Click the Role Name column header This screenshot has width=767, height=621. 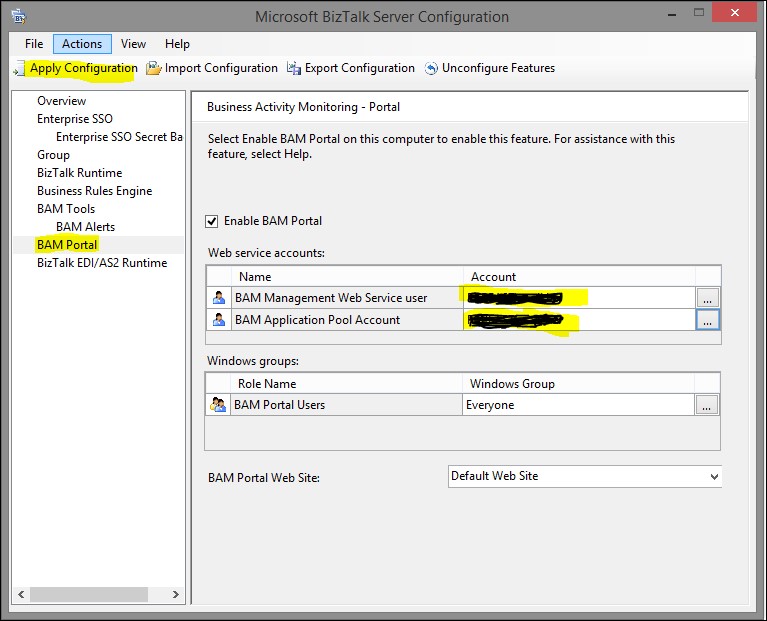pyautogui.click(x=346, y=384)
